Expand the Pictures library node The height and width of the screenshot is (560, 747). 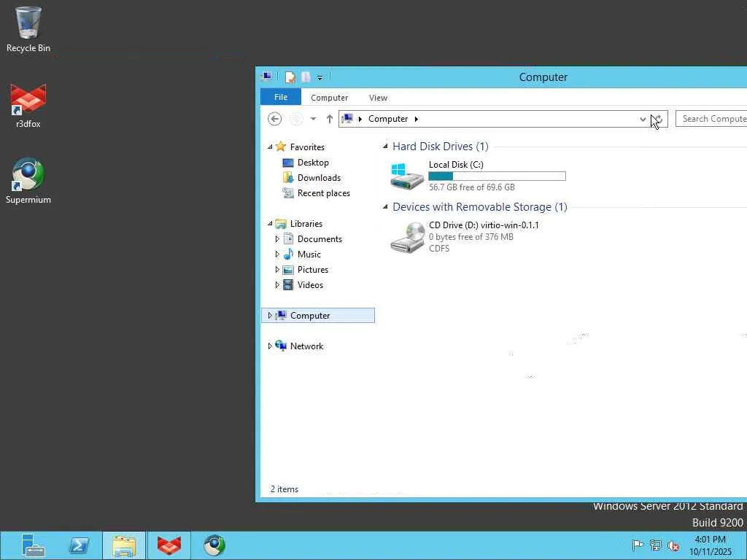pos(276,270)
